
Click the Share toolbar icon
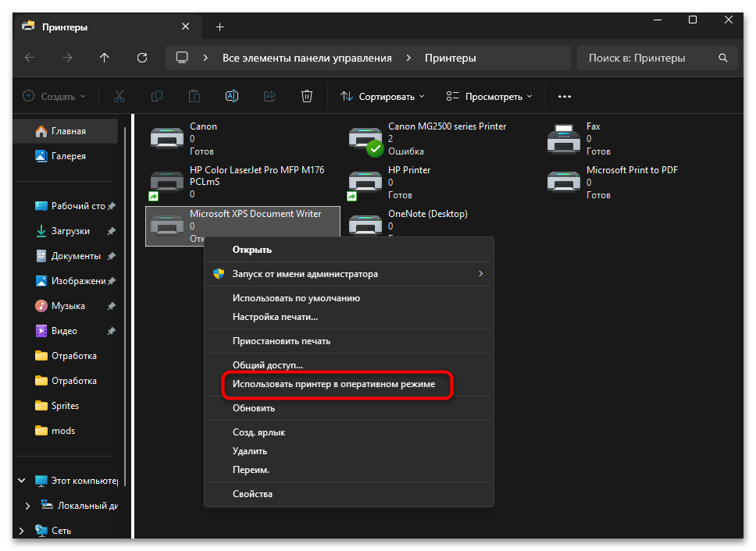click(x=269, y=96)
